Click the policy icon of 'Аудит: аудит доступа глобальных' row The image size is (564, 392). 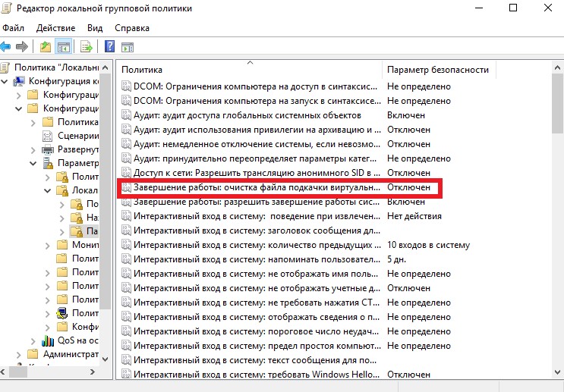pyautogui.click(x=126, y=115)
